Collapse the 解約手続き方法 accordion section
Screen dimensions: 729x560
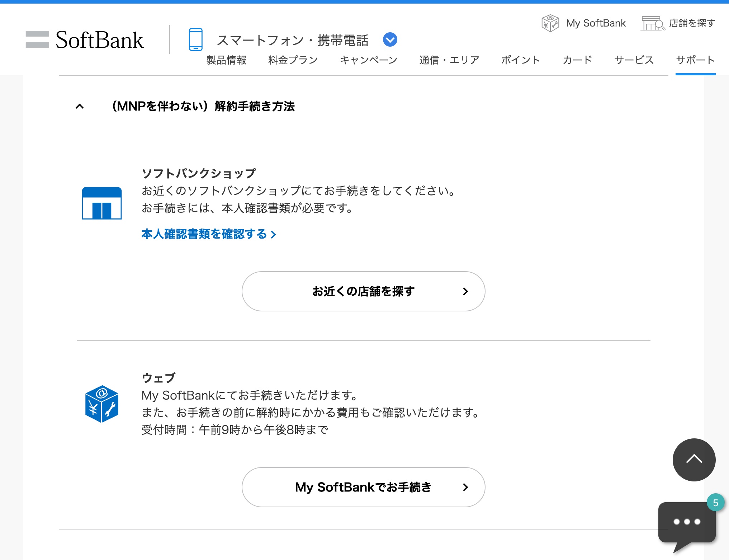[x=80, y=106]
